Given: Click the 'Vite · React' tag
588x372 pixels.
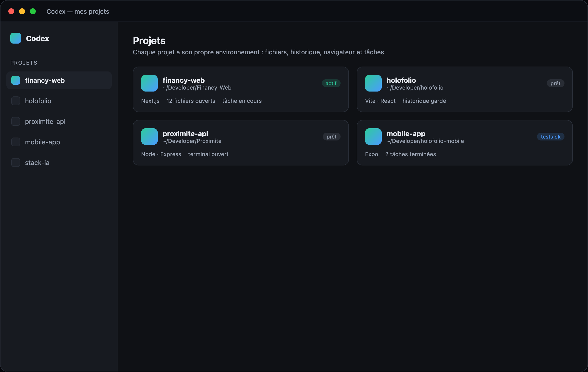Looking at the screenshot, I should [380, 101].
